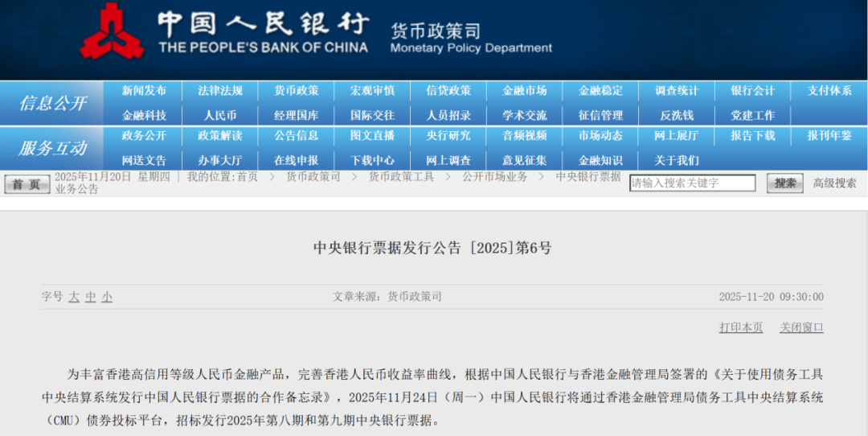Select 货币政策 in the navigation bar

pyautogui.click(x=296, y=91)
